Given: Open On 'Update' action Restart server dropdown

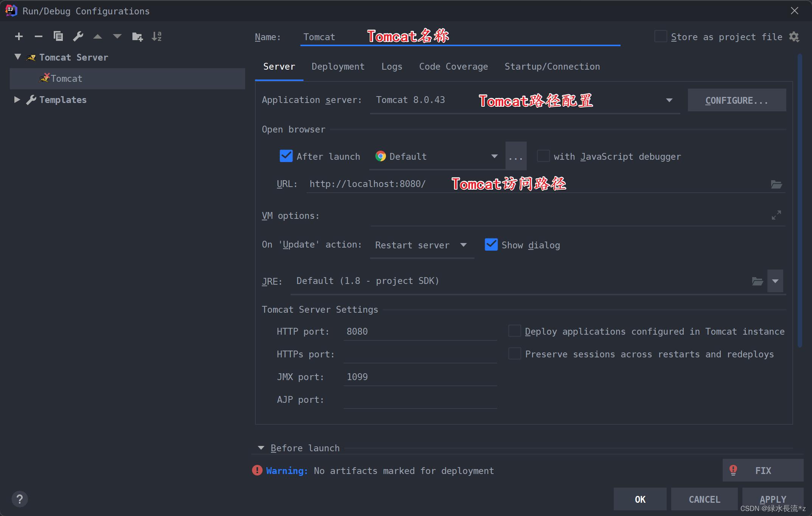Looking at the screenshot, I should click(x=464, y=245).
